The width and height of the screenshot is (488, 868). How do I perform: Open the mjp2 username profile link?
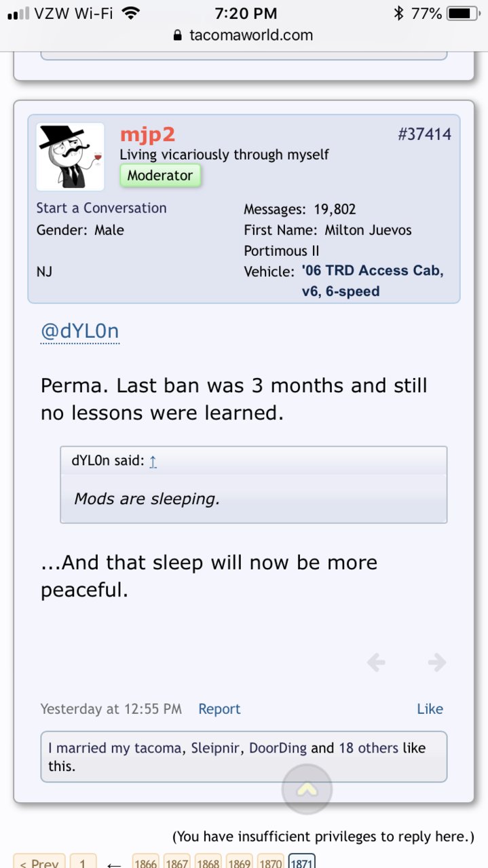(147, 134)
